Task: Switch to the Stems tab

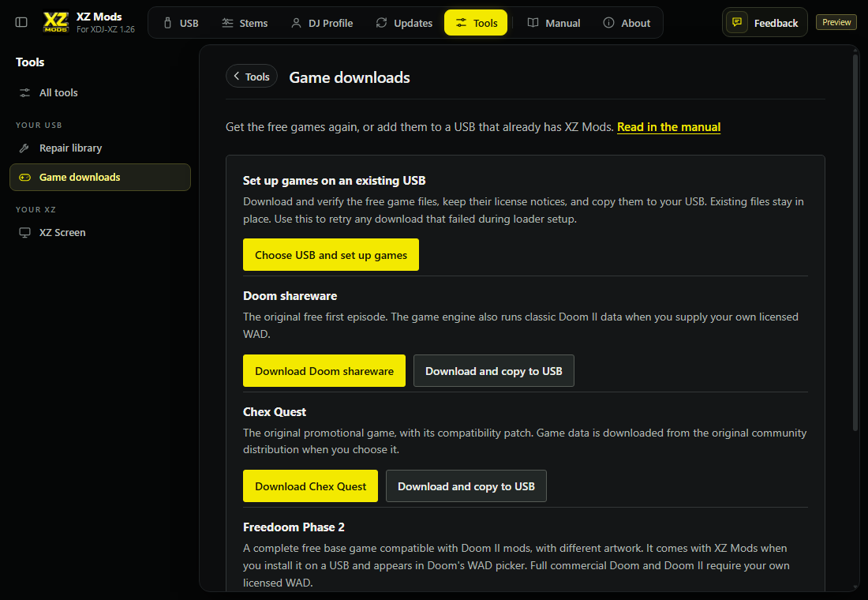Action: (245, 23)
